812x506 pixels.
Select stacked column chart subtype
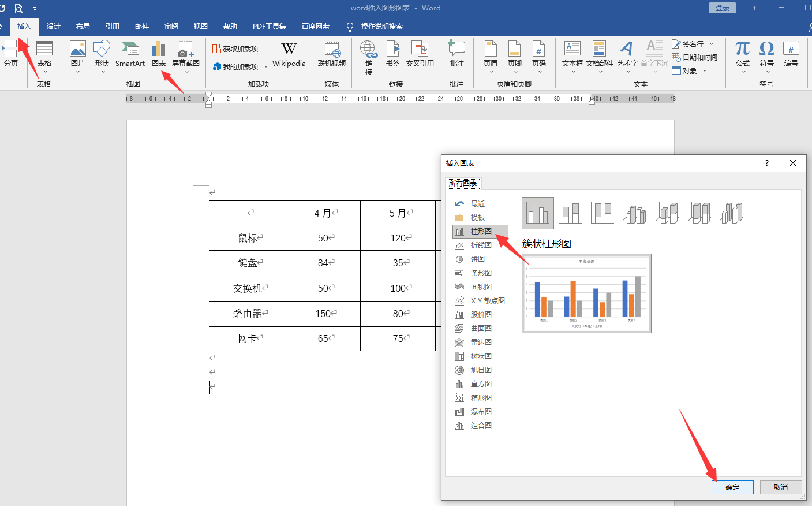[x=570, y=213]
